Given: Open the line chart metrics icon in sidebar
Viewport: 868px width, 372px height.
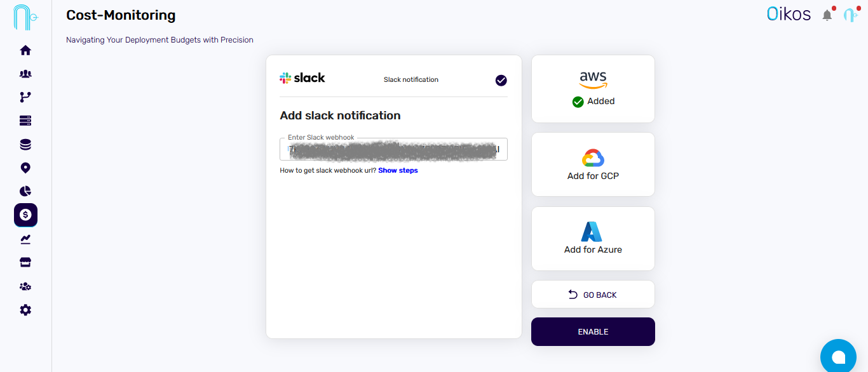Looking at the screenshot, I should point(25,239).
